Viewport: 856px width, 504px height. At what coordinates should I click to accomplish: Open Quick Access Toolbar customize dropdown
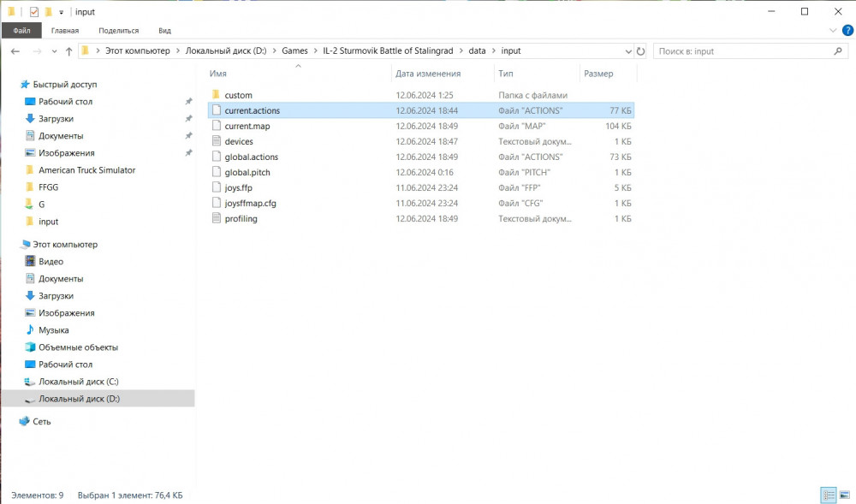62,12
